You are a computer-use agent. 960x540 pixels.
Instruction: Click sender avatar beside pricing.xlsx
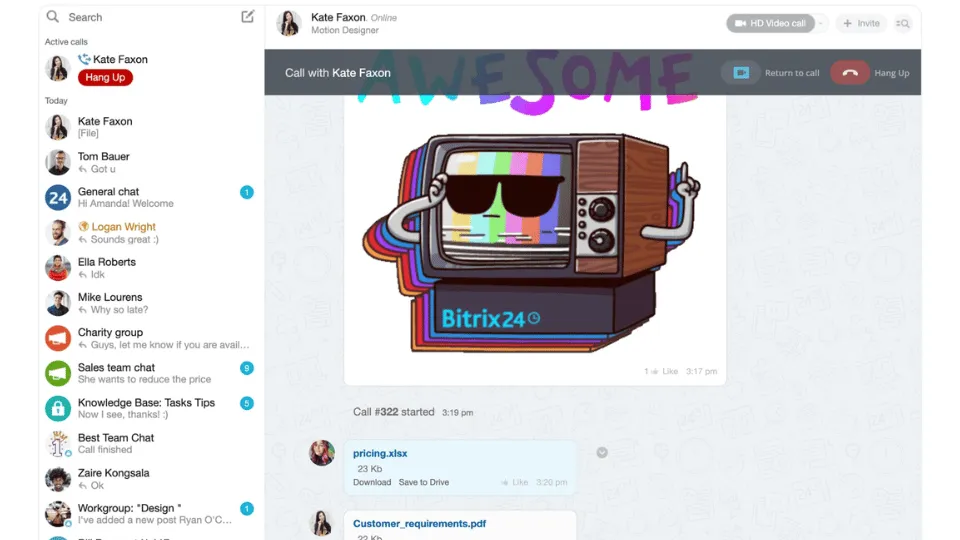pyautogui.click(x=321, y=453)
